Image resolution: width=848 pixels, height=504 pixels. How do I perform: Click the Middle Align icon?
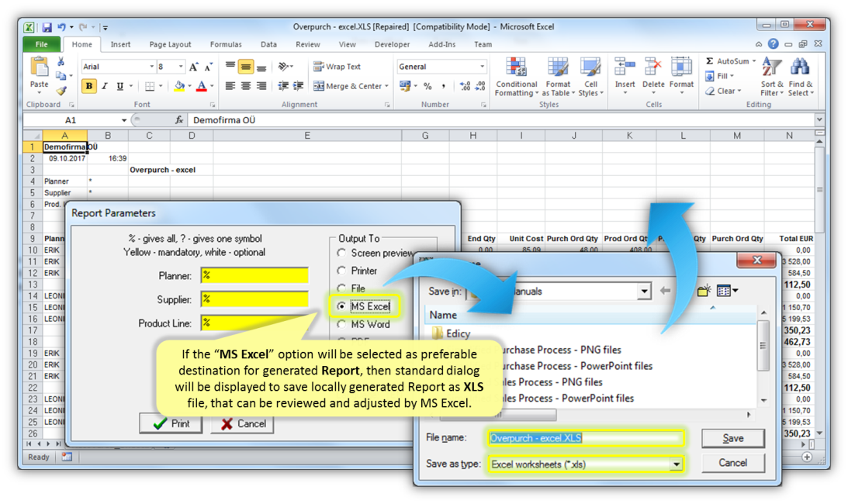[x=245, y=67]
